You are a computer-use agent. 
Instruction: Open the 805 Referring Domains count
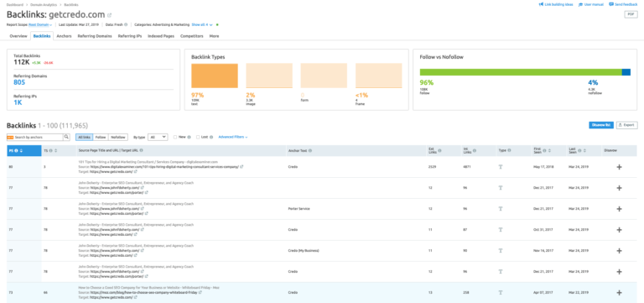click(19, 82)
